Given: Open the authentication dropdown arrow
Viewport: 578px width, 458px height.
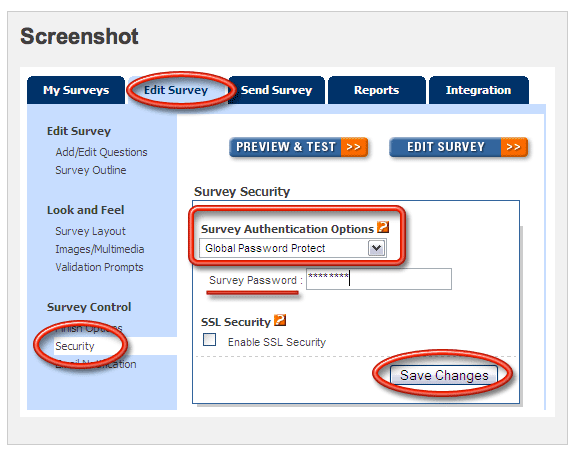Looking at the screenshot, I should click(x=376, y=248).
